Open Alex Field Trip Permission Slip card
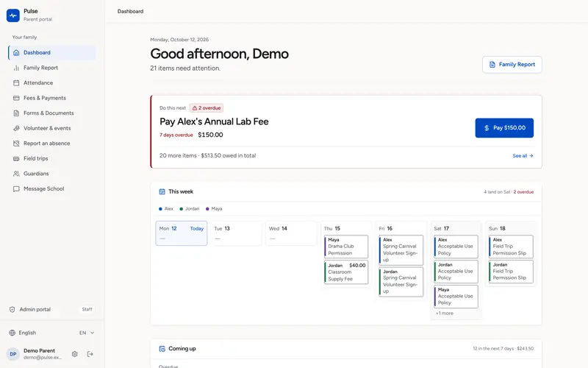588x368 pixels. pyautogui.click(x=511, y=247)
